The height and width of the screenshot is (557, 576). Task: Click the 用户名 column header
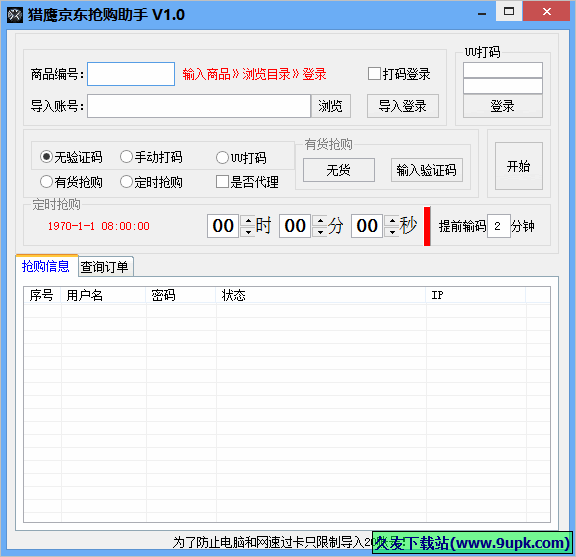click(x=103, y=295)
